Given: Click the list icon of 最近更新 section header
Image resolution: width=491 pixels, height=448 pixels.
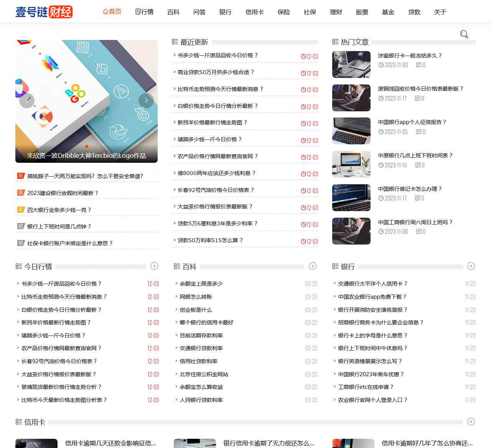Looking at the screenshot, I should coord(175,41).
